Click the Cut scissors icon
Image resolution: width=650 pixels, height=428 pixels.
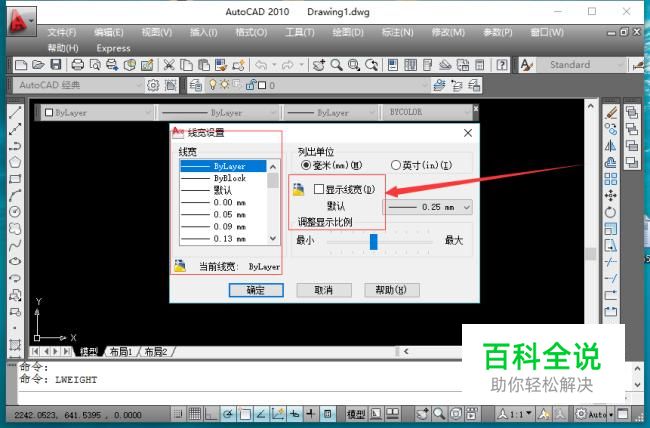(168, 65)
